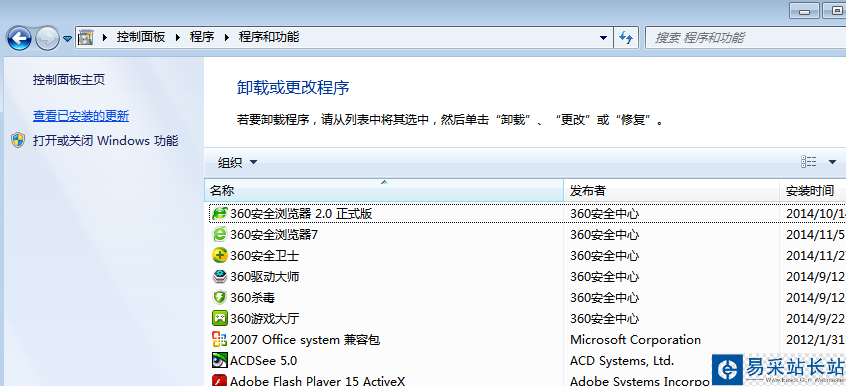846x386 pixels.
Task: Select 程序 in the address breadcrumb
Action: (x=202, y=37)
